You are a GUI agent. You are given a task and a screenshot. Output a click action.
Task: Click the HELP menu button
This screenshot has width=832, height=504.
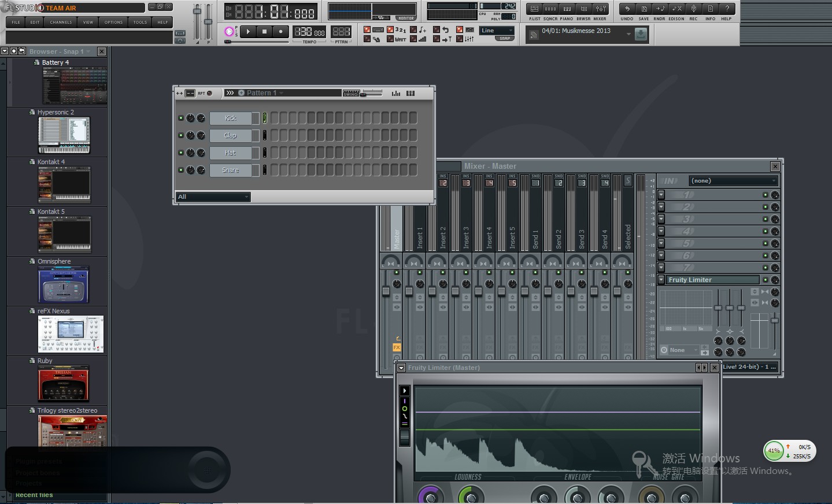[x=163, y=22]
